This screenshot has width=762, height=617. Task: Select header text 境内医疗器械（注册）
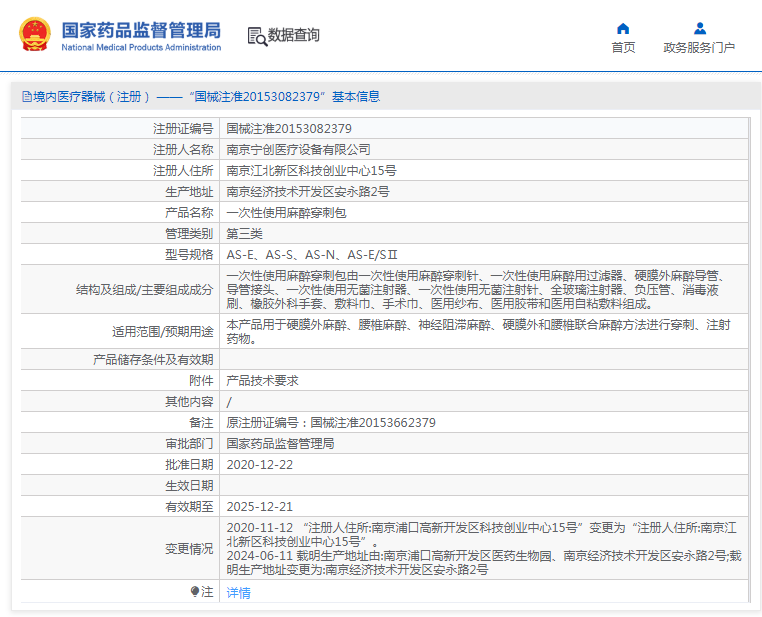[91, 96]
